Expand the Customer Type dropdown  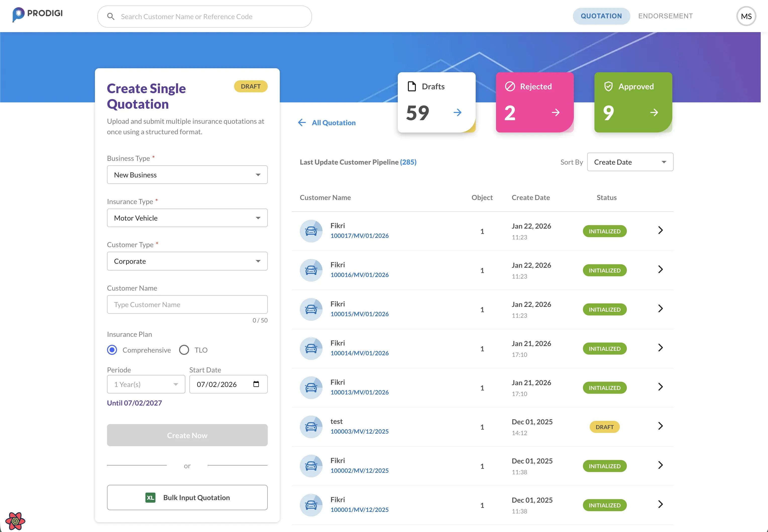coord(187,261)
